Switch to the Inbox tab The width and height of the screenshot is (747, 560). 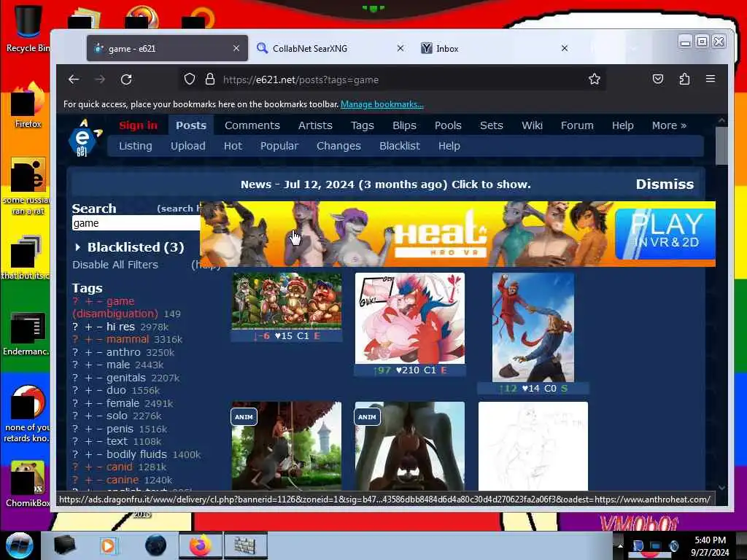(494, 48)
